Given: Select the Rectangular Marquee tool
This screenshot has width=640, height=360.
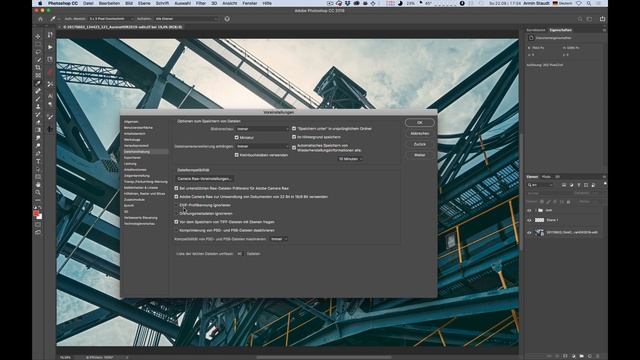Looking at the screenshot, I should 38,44.
